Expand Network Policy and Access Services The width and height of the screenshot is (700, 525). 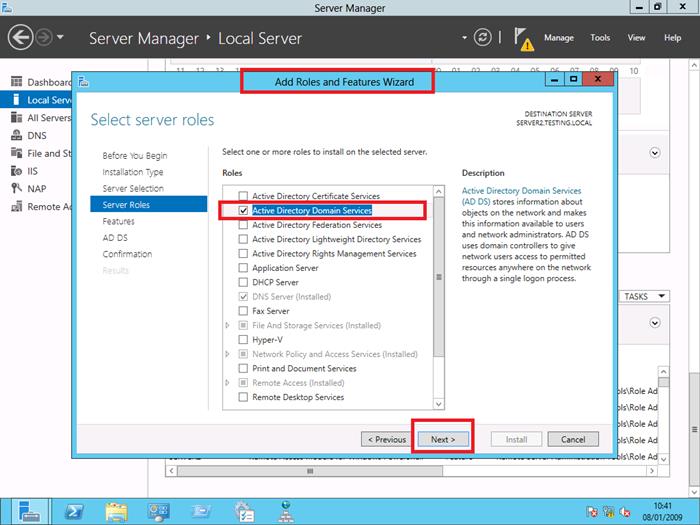coord(228,354)
